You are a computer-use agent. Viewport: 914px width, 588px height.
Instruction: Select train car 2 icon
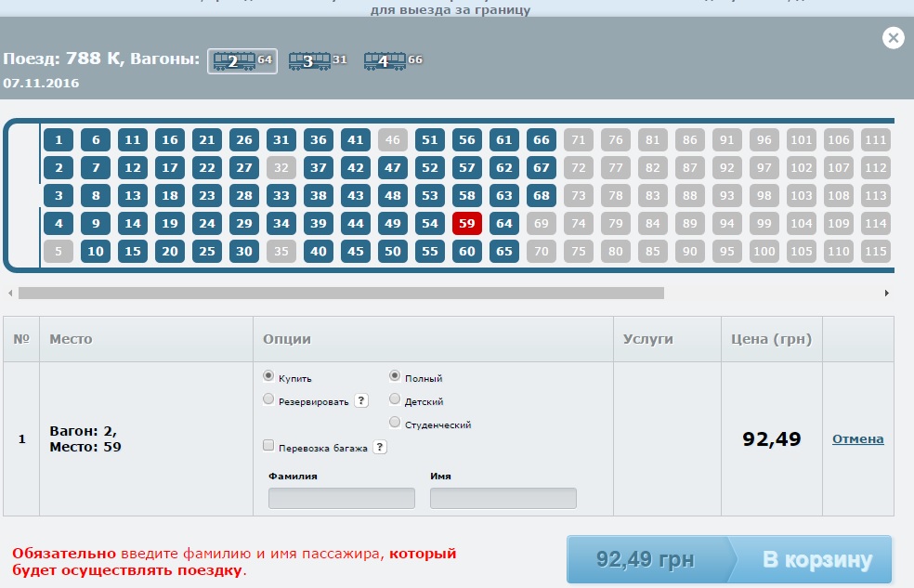[x=234, y=61]
